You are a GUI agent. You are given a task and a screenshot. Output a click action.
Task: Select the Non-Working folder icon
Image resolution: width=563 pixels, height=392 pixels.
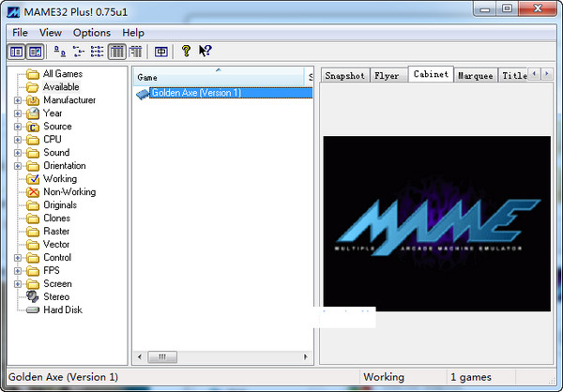point(33,191)
